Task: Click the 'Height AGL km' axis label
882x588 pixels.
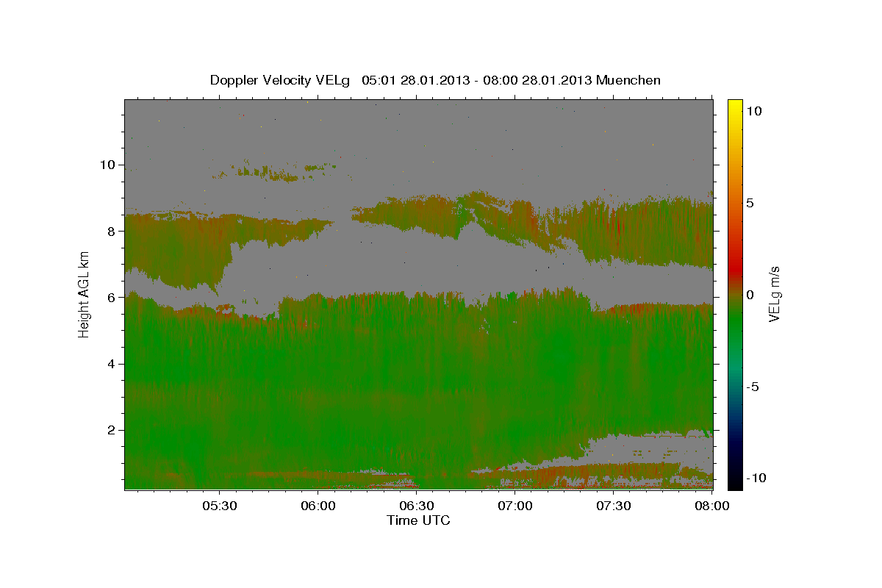Action: pos(85,294)
